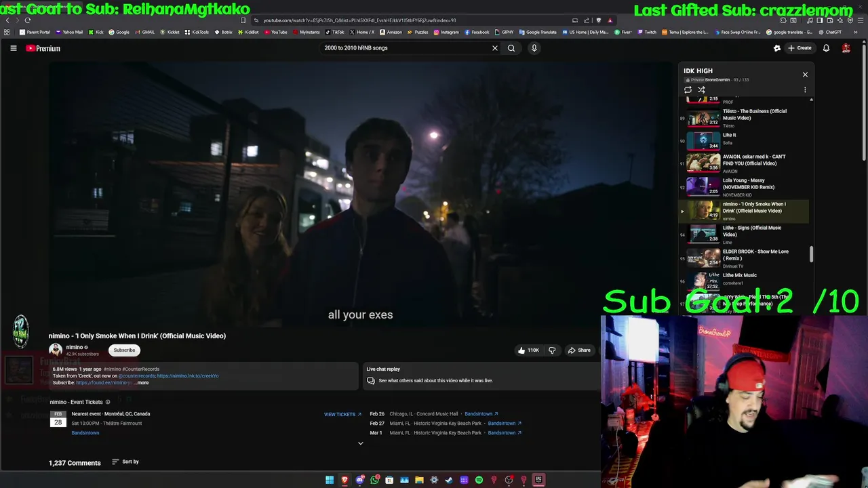Select ELDER BROOK - Show Me Love
Image resolution: width=868 pixels, height=488 pixels.
[744, 258]
